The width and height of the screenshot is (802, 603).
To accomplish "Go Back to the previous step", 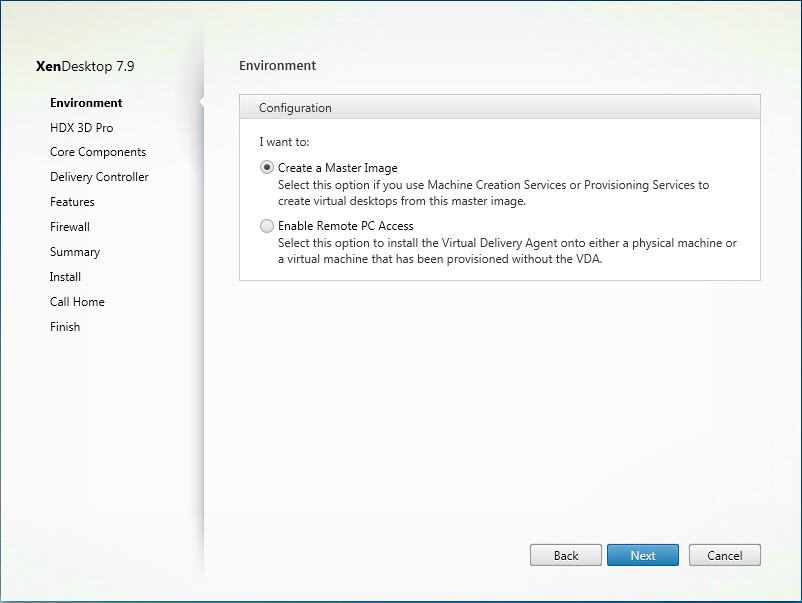I will 566,555.
